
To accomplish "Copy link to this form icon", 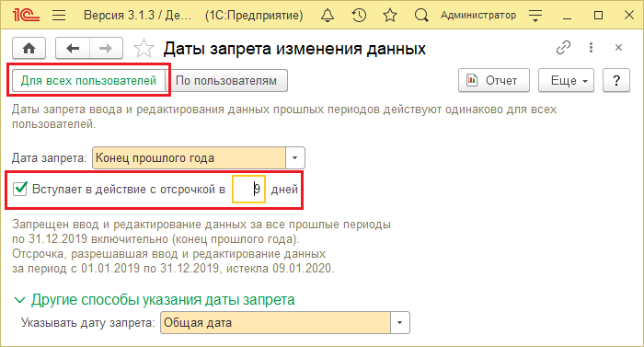I will 563,48.
